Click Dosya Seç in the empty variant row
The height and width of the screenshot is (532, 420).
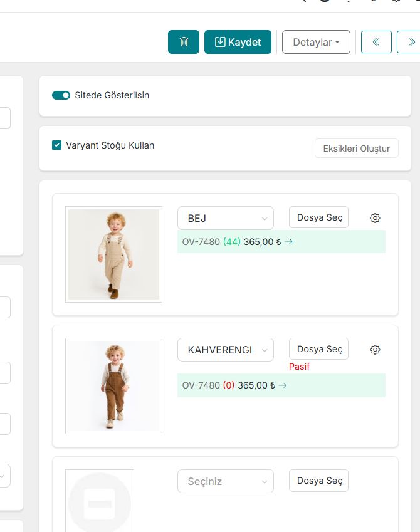coord(319,481)
